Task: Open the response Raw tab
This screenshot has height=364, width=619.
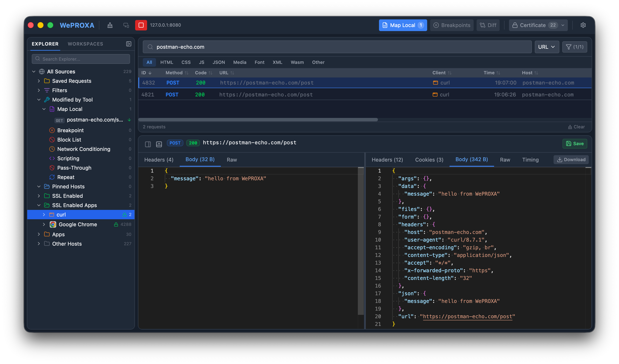Action: [x=505, y=160]
